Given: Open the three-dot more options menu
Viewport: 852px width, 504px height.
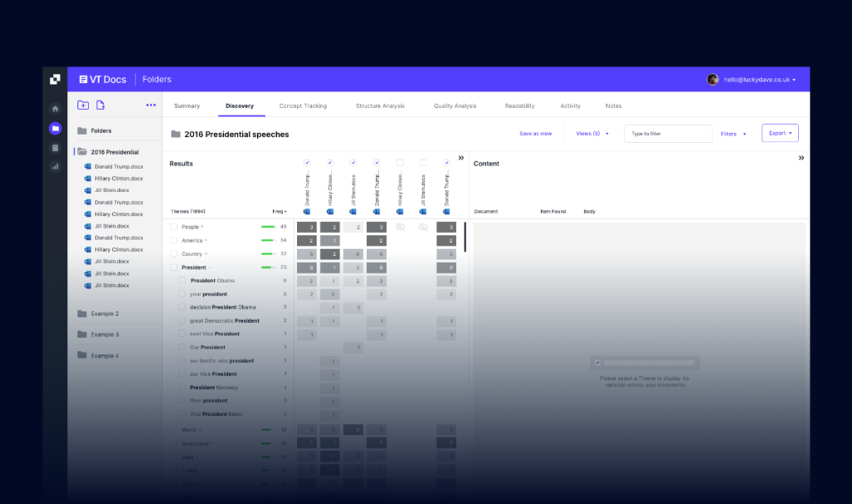Looking at the screenshot, I should coord(151,105).
